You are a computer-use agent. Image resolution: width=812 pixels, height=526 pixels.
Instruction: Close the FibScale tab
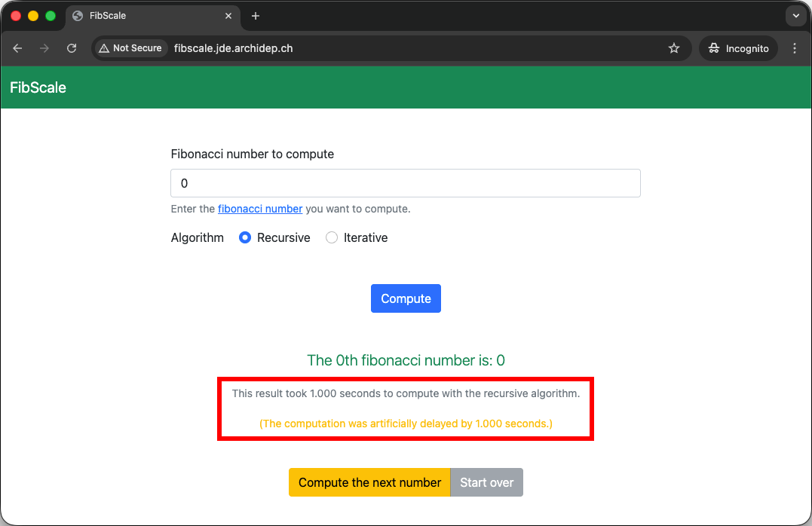coord(229,16)
